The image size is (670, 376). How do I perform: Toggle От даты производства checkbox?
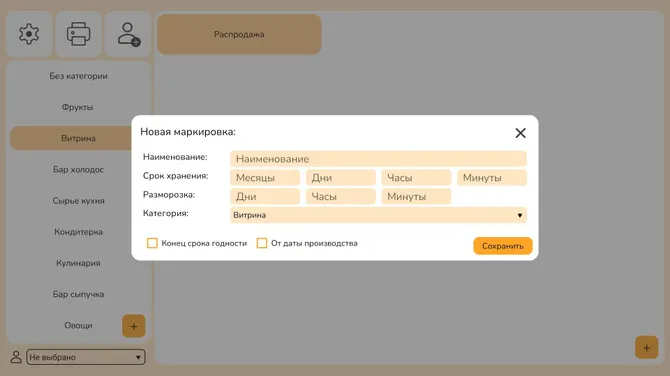[262, 243]
